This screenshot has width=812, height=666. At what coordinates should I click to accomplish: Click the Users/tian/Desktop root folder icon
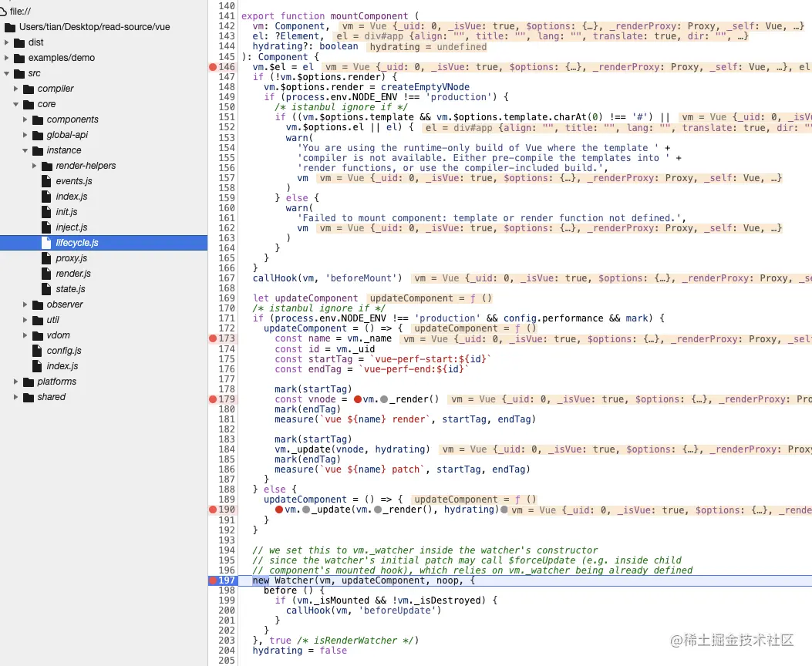pos(10,27)
